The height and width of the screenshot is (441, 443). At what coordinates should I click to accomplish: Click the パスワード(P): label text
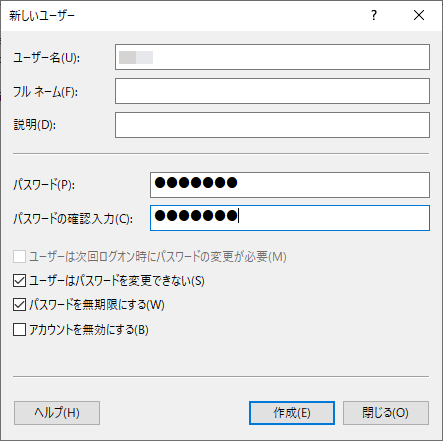click(44, 185)
